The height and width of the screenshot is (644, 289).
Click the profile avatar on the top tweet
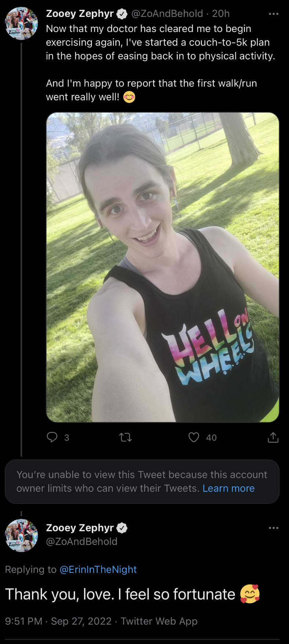[x=21, y=23]
